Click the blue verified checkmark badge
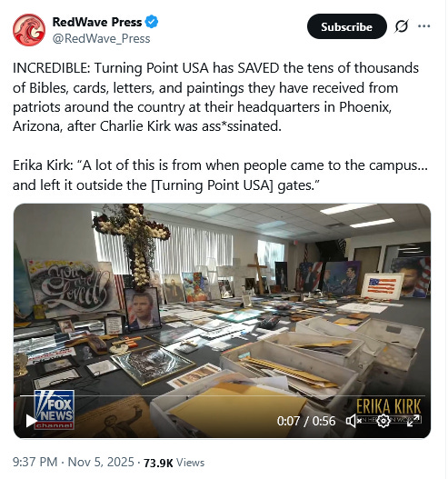448x479 pixels. (152, 22)
